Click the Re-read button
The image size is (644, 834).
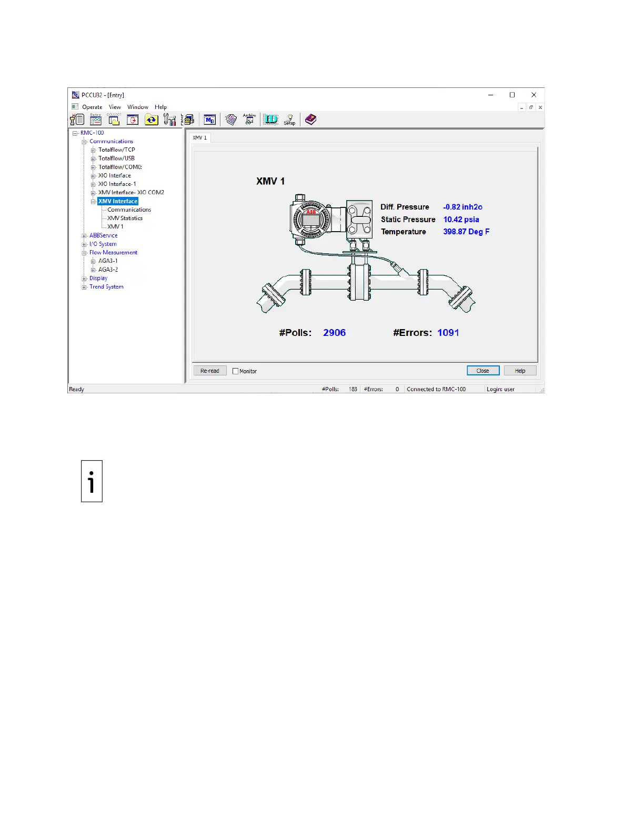tap(210, 371)
